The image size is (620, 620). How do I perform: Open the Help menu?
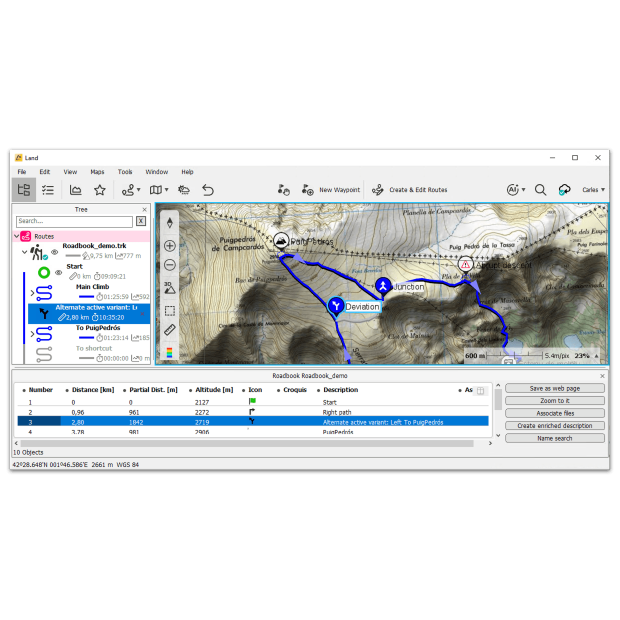pos(187,172)
